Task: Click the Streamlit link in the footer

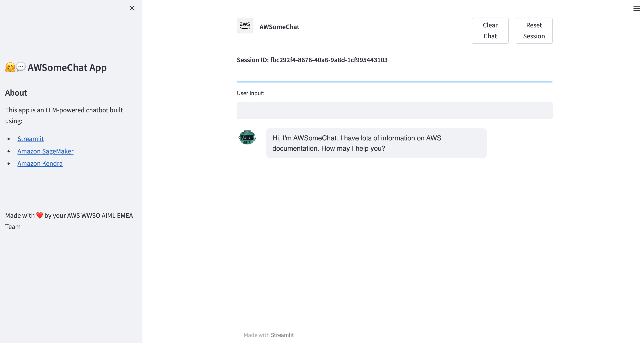Action: [282, 335]
